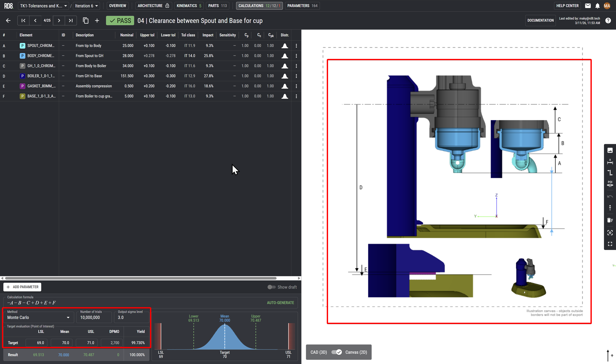
Task: Click the Auto-Generate formula link
Action: 280,303
